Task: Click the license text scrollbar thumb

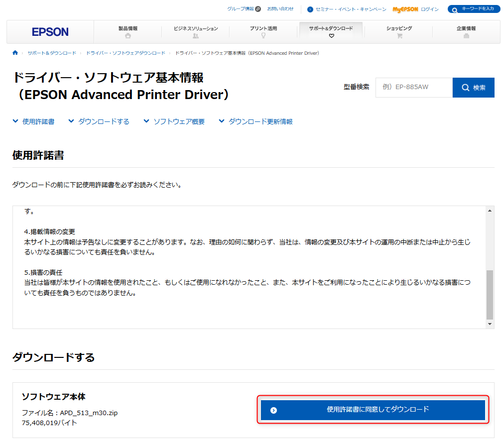Action: point(490,295)
